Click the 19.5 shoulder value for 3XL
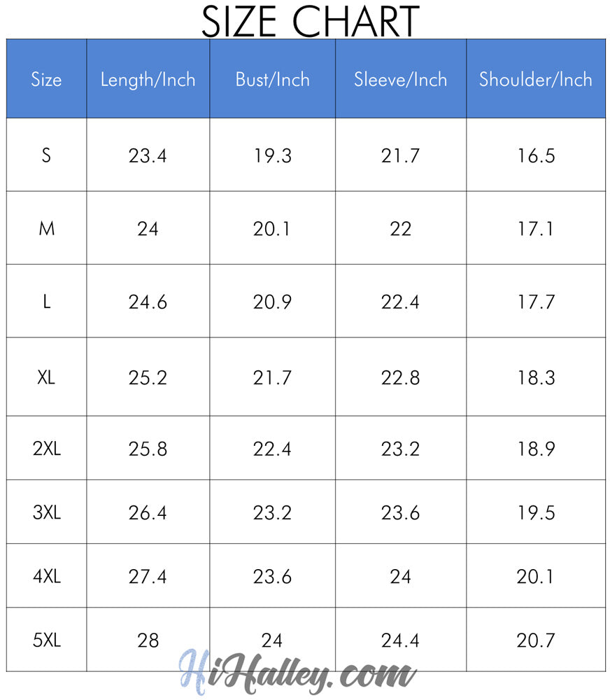610x700 pixels. 536,512
